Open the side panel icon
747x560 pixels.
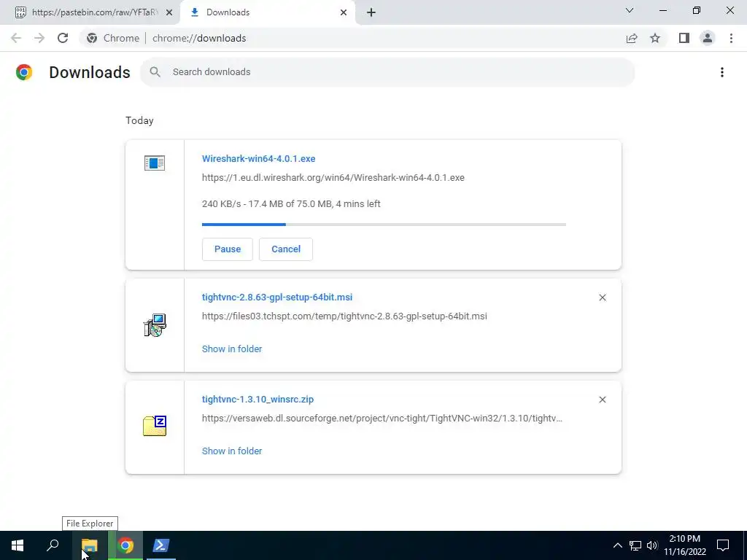(684, 38)
